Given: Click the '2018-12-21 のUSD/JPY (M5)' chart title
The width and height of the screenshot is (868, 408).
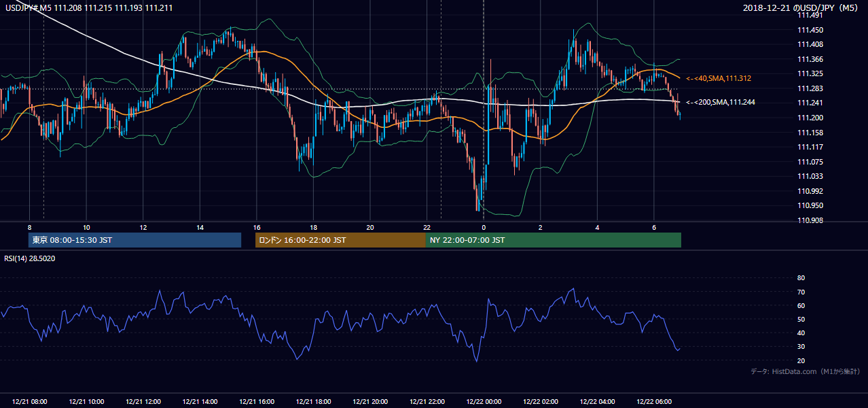Looking at the screenshot, I should (801, 7).
